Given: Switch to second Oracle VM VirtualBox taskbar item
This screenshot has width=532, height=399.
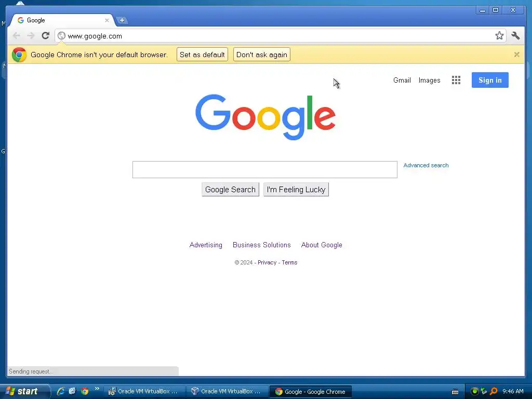Looking at the screenshot, I should 228,392.
